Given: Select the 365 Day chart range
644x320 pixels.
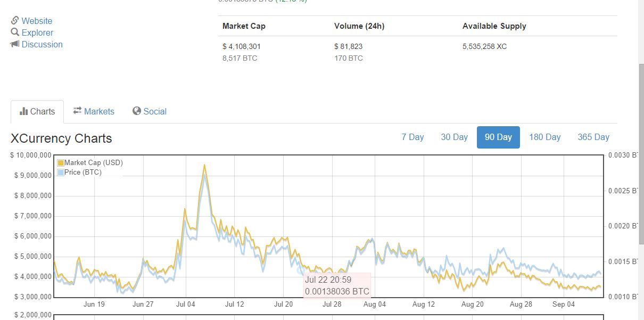Looking at the screenshot, I should coord(593,137).
